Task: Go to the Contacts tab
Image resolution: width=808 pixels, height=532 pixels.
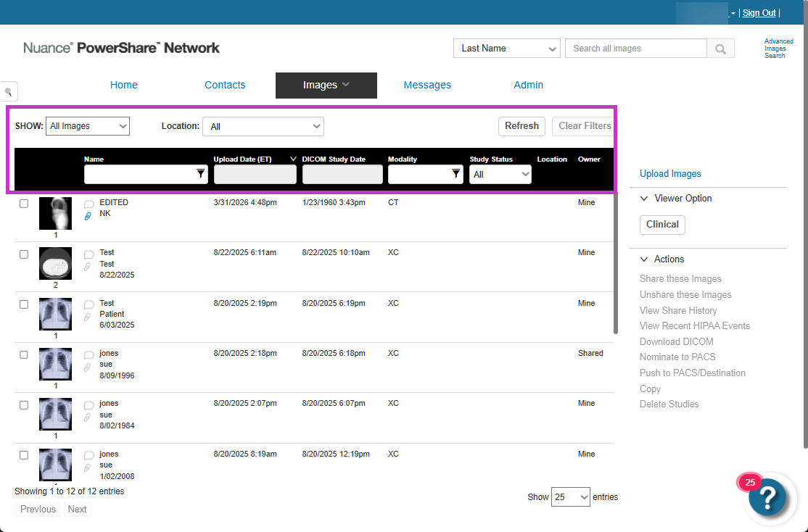Action: [x=225, y=85]
